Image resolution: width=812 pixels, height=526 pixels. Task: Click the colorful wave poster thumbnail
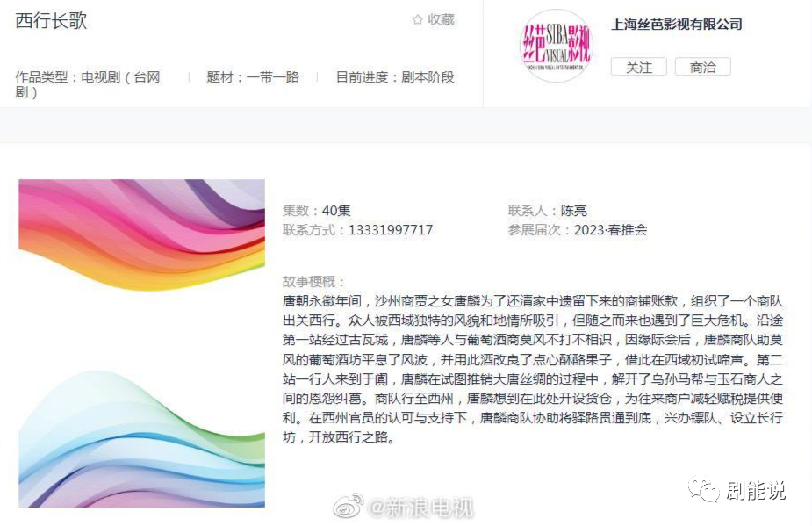click(142, 343)
